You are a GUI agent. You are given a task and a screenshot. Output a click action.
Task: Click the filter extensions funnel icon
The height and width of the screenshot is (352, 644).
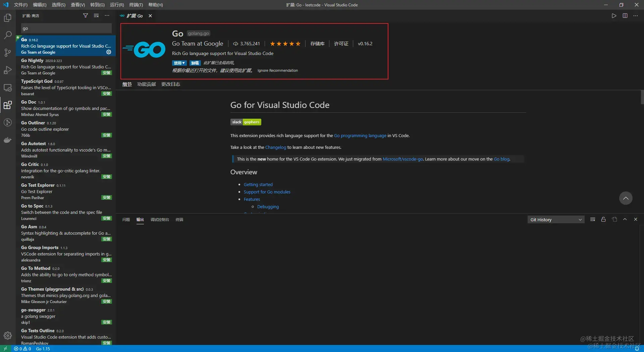[x=86, y=16]
